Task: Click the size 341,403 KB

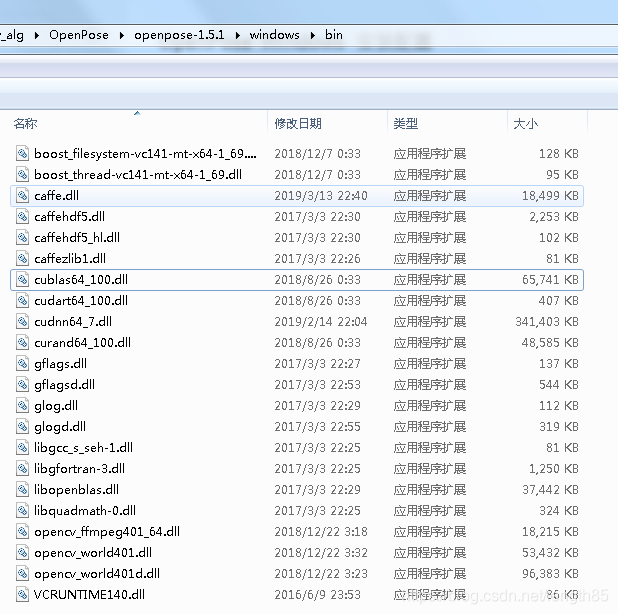Action: click(547, 322)
